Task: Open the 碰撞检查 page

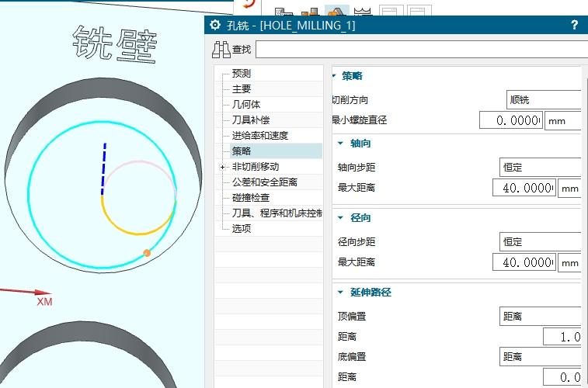Action: click(x=250, y=197)
